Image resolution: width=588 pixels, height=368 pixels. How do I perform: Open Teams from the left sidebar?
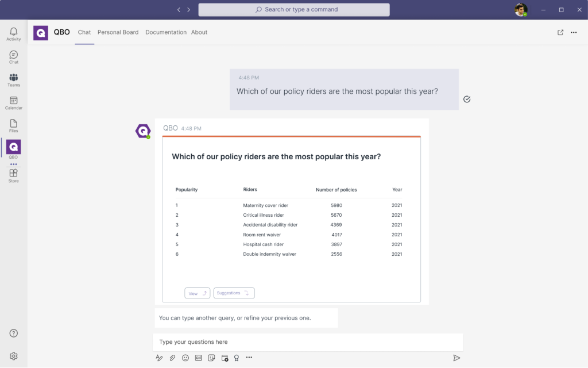pos(13,80)
